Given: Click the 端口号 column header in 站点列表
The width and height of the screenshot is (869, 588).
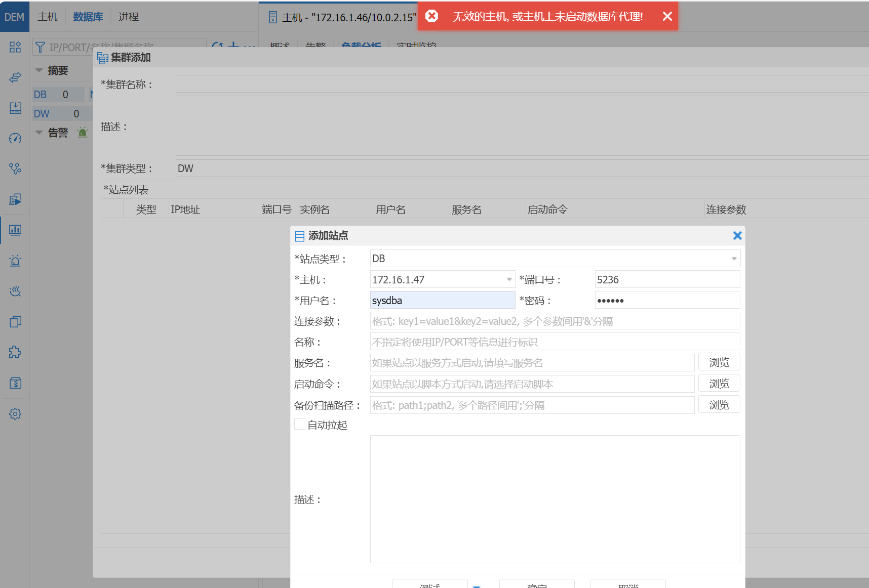Looking at the screenshot, I should pyautogui.click(x=279, y=209).
